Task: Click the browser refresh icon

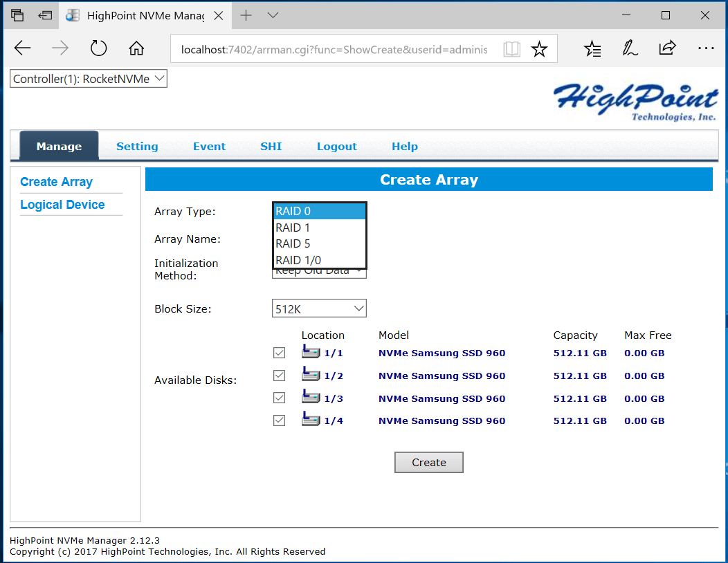Action: click(x=98, y=48)
